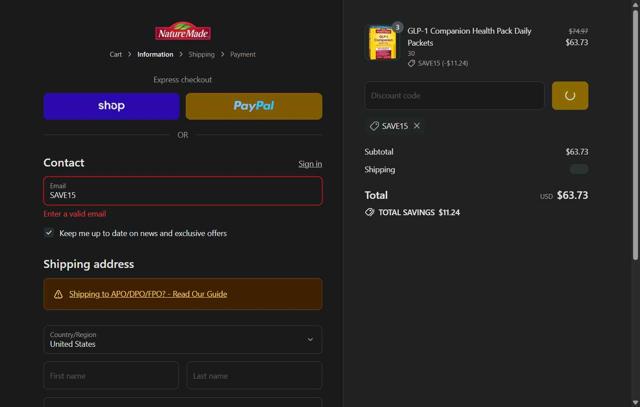Click the Total $63.73 amount

pos(572,195)
